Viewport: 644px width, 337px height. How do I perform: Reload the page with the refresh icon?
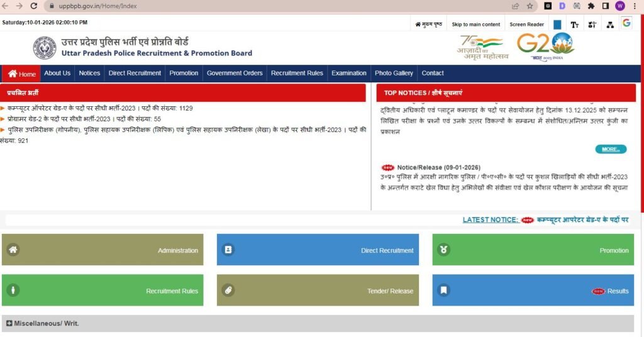tap(34, 6)
